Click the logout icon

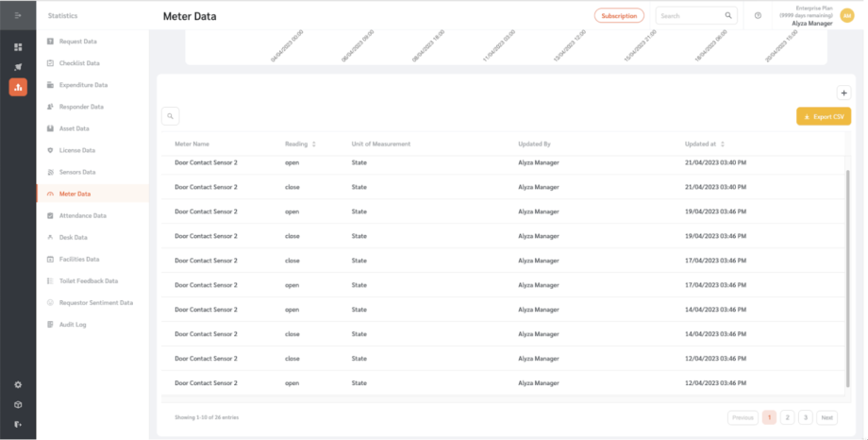click(18, 425)
